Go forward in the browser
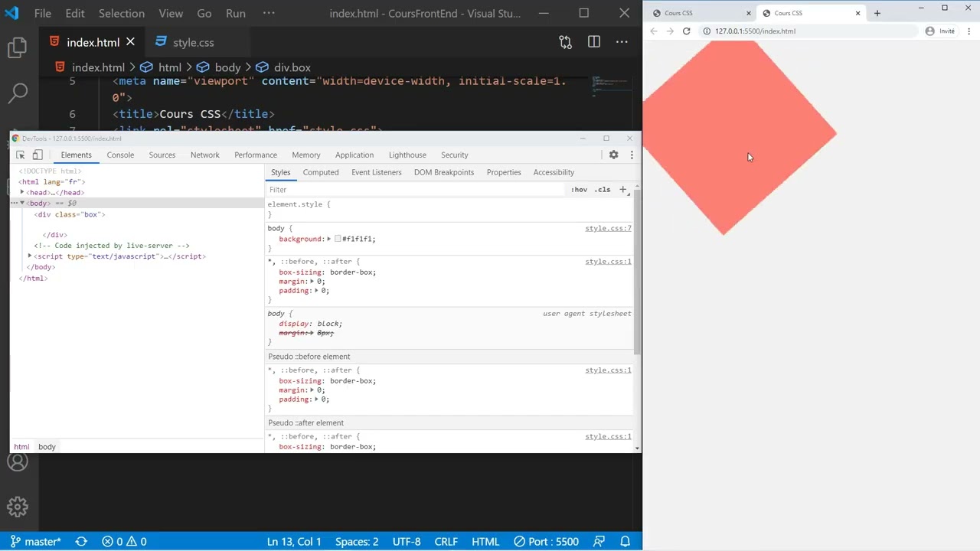Screen dimensions: 980x551 (670, 31)
